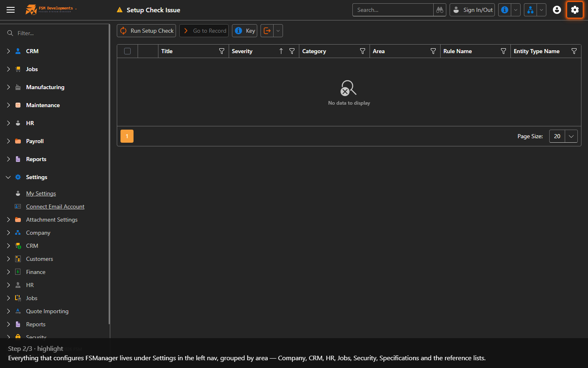This screenshot has width=588, height=368.
Task: Open the info button dropdown arrow
Action: [x=516, y=10]
